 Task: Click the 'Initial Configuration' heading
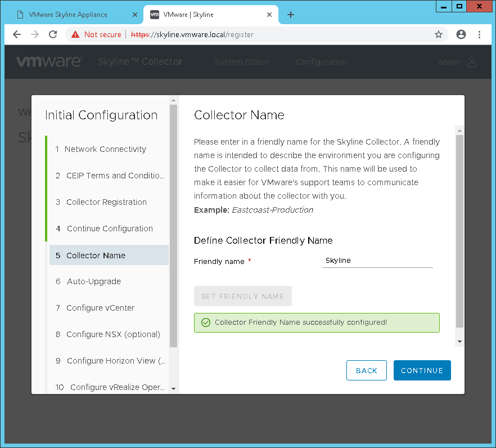(101, 115)
